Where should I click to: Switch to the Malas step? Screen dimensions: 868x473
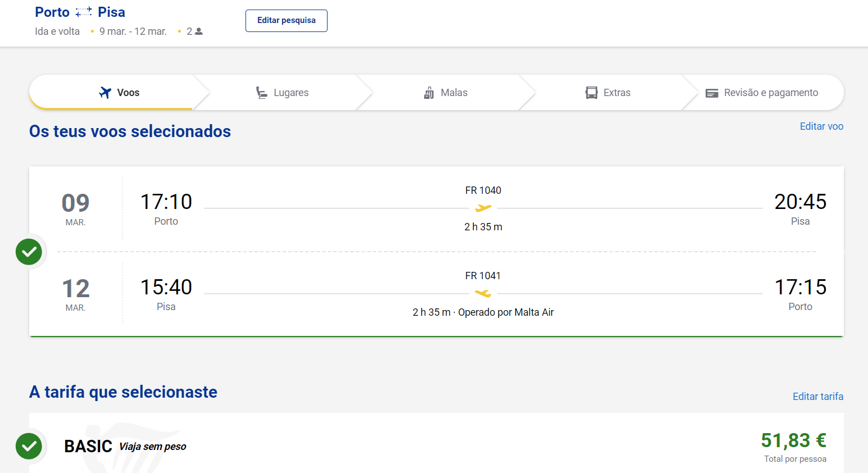454,93
